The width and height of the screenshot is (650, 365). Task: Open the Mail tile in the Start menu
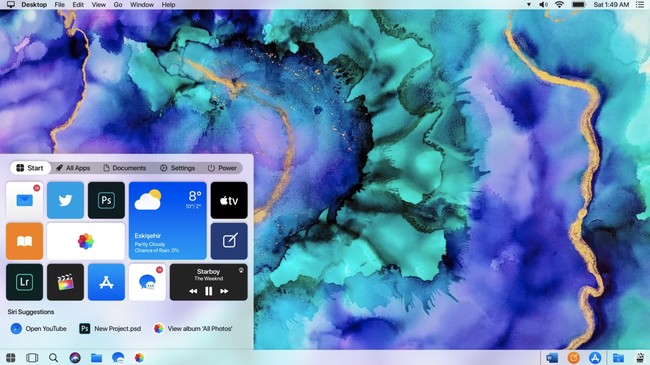(24, 200)
